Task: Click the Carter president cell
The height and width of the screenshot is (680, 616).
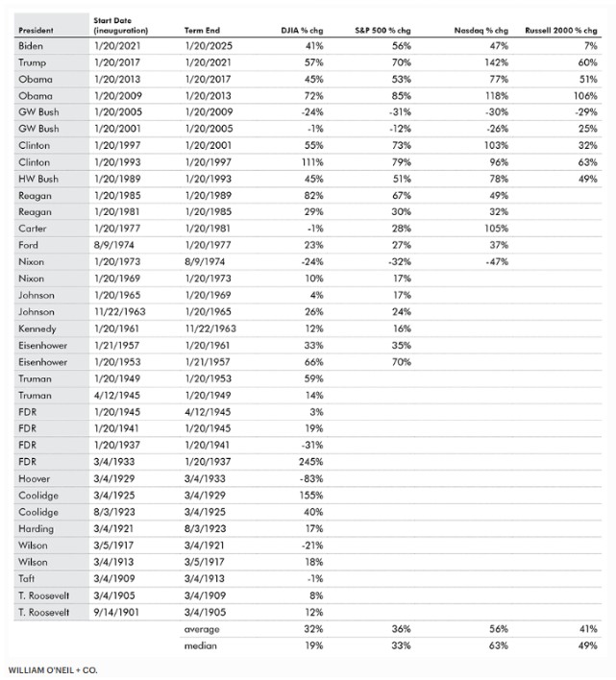Action: (33, 229)
